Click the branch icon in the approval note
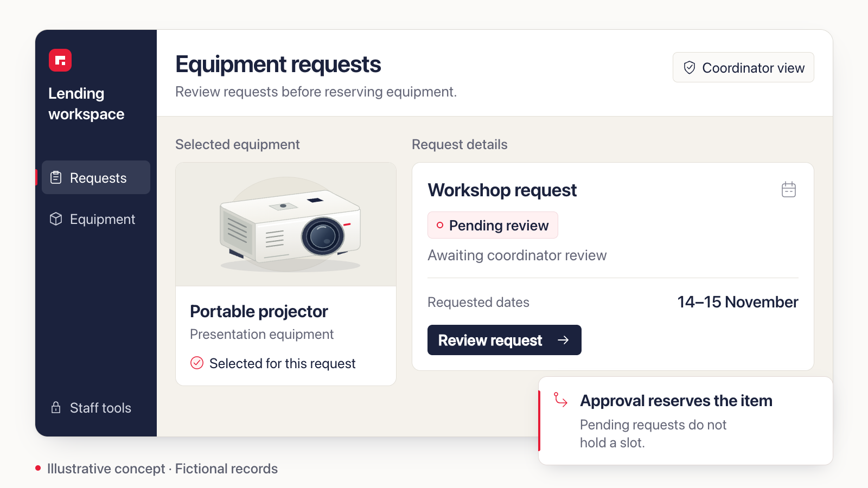 (x=560, y=400)
